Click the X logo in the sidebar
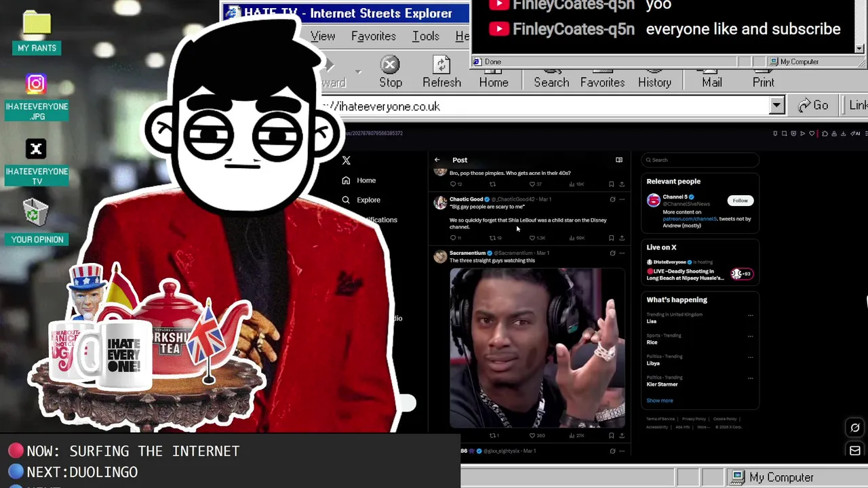This screenshot has width=868, height=488. click(347, 160)
